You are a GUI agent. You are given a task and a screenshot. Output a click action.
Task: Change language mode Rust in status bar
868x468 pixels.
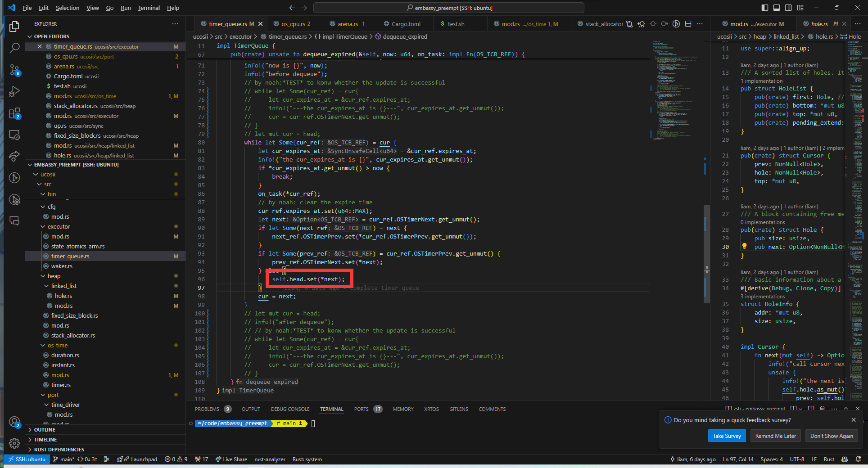829,459
